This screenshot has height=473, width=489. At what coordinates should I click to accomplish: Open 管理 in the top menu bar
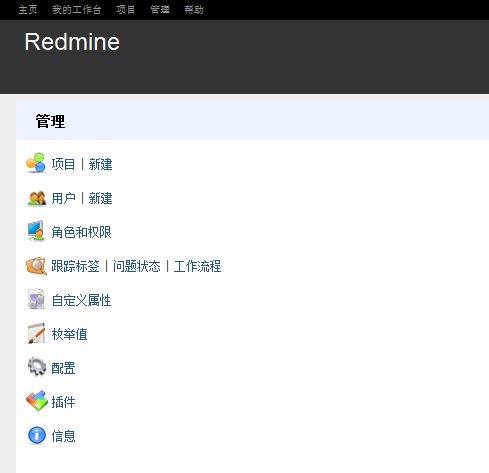(x=160, y=10)
